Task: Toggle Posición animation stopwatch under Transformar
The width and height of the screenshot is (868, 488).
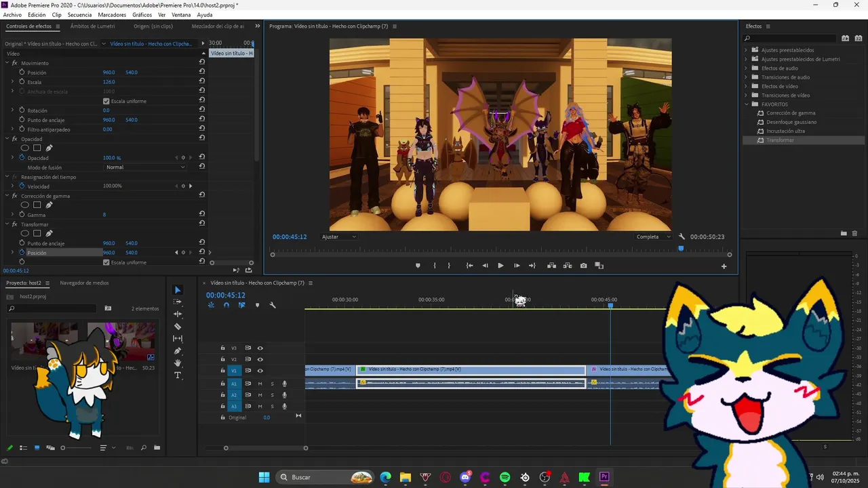Action: point(22,252)
